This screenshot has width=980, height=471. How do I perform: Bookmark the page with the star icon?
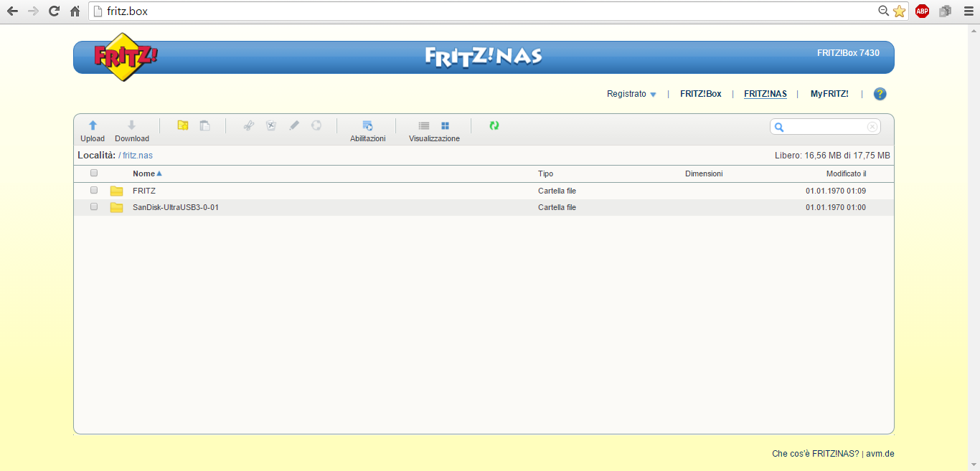899,11
